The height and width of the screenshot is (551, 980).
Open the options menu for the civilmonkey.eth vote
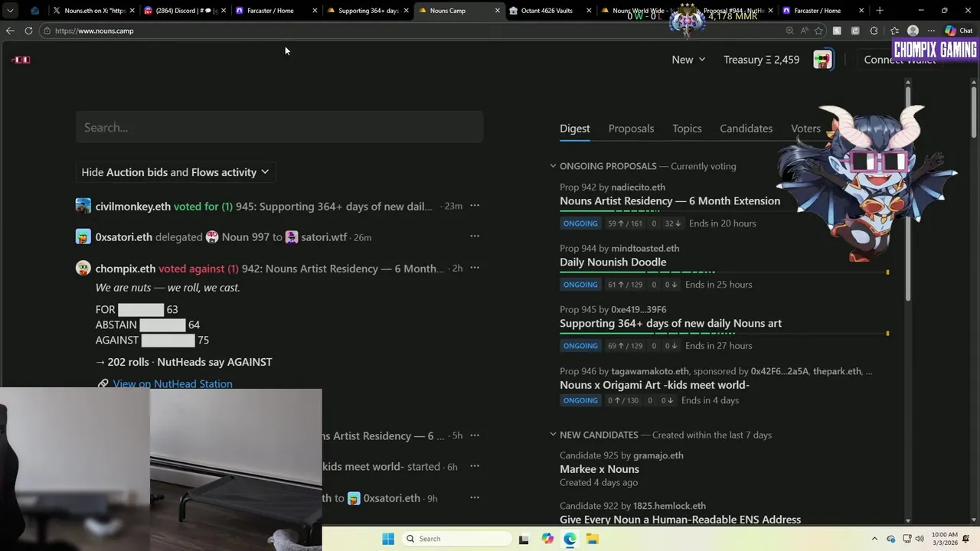[x=475, y=206]
